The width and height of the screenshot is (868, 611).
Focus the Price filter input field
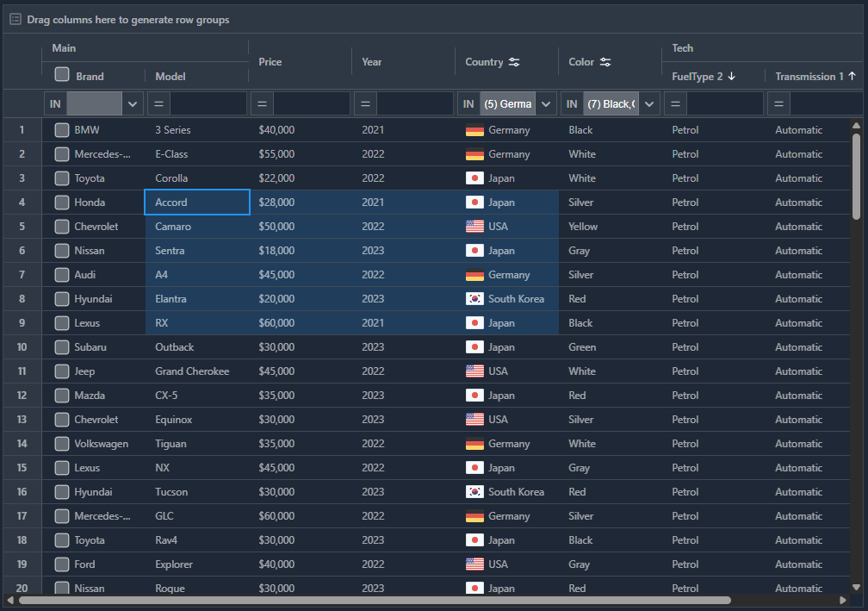[x=312, y=103]
